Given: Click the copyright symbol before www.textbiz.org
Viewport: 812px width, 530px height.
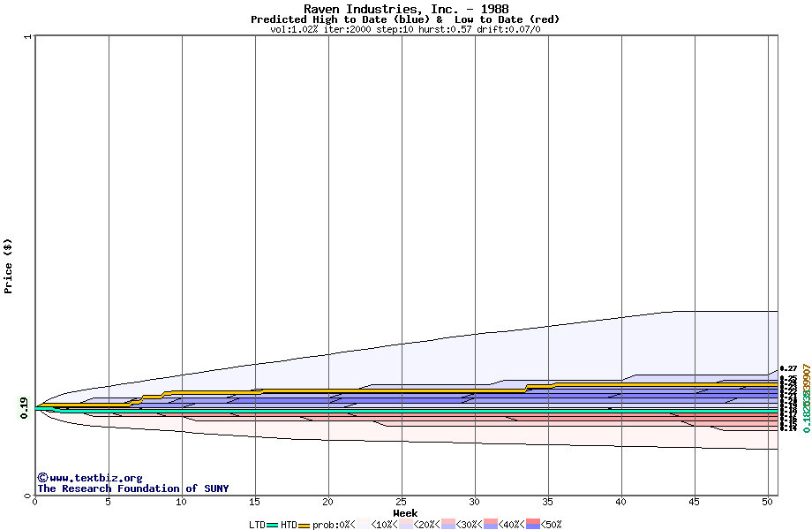Looking at the screenshot, I should click(41, 478).
